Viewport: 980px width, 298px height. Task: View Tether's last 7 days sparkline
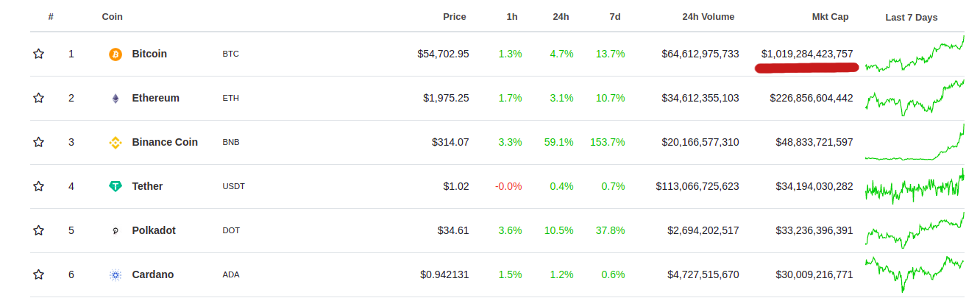pos(915,186)
